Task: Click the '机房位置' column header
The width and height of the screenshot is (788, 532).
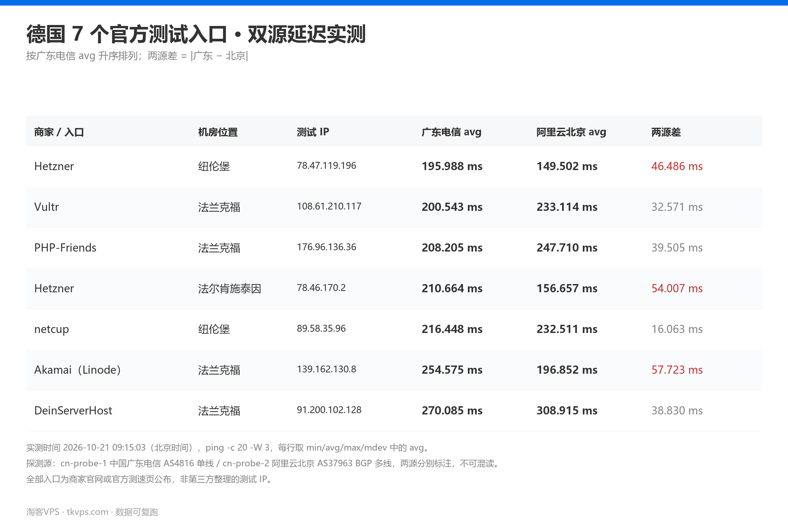Action: point(218,132)
